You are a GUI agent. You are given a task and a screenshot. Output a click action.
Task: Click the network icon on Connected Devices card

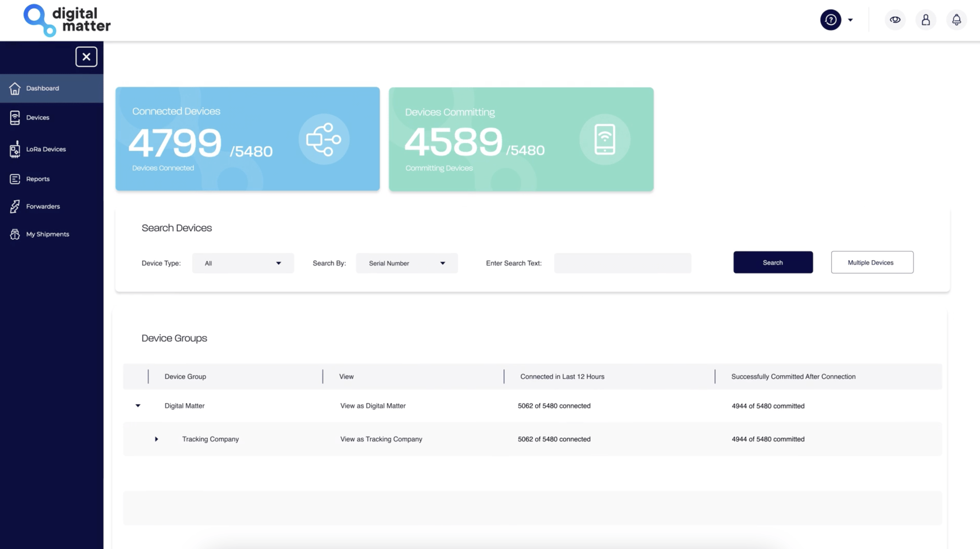tap(324, 140)
